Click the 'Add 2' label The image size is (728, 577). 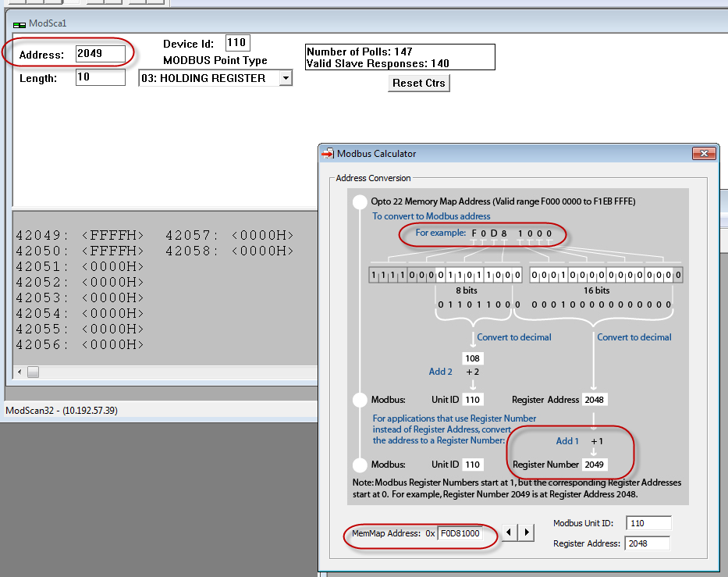tap(441, 372)
